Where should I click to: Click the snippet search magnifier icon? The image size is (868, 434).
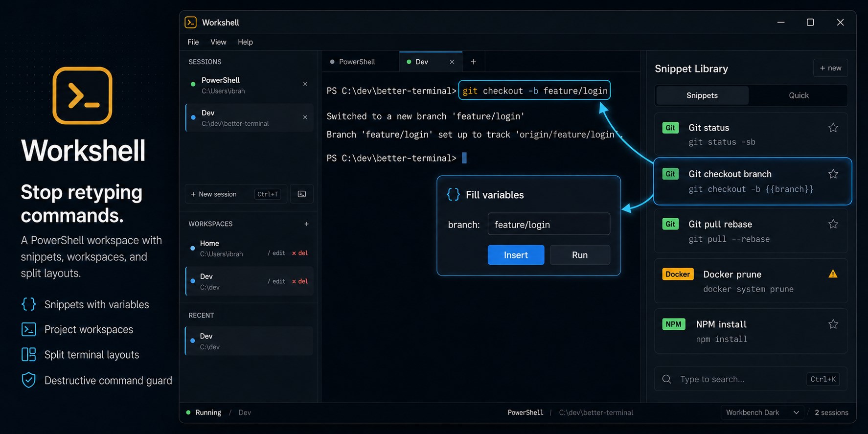tap(666, 379)
